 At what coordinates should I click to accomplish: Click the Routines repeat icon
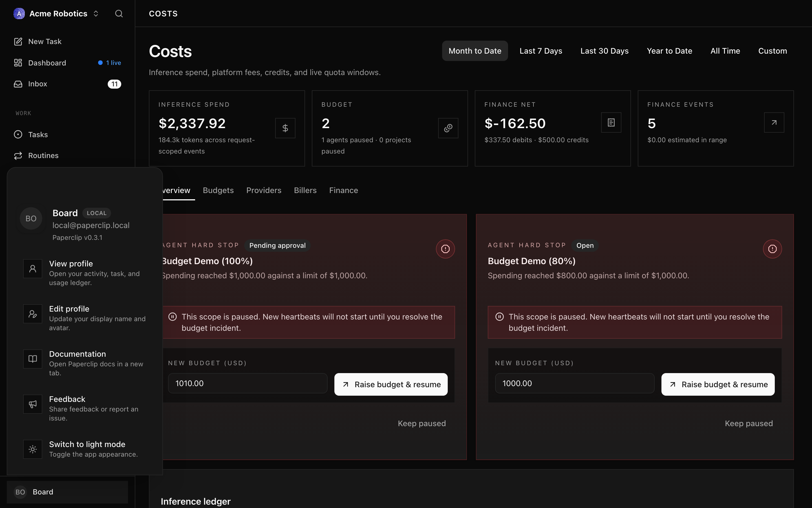pyautogui.click(x=18, y=156)
